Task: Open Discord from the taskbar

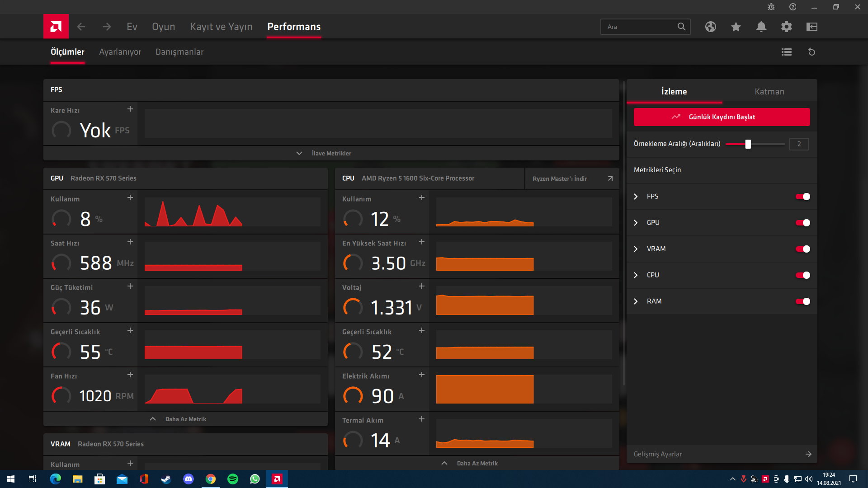Action: tap(189, 479)
